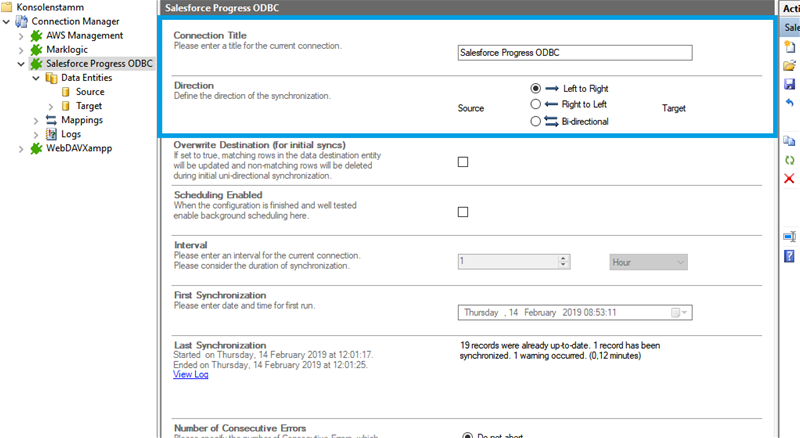Viewport: 800px width, 438px height.
Task: Click the blue undo arrow icon
Action: coord(789,103)
